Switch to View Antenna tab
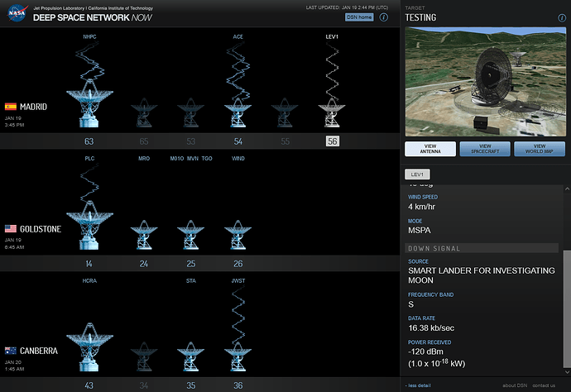571x392 pixels. [430, 149]
